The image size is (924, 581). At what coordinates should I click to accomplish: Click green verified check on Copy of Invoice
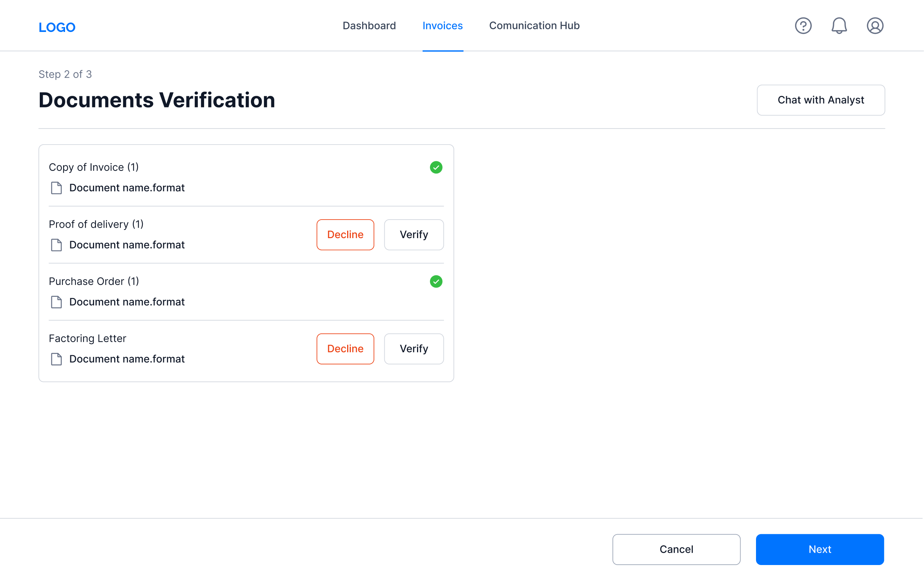(436, 168)
